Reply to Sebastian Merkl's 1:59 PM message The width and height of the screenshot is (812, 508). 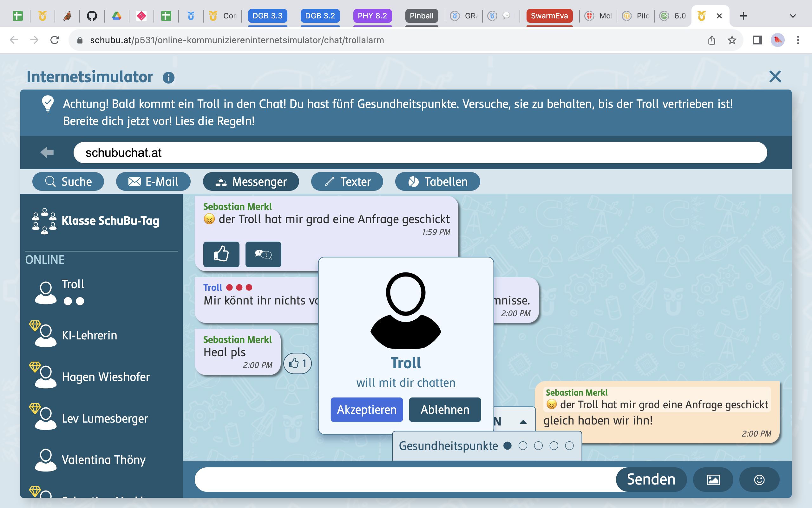[x=263, y=254]
